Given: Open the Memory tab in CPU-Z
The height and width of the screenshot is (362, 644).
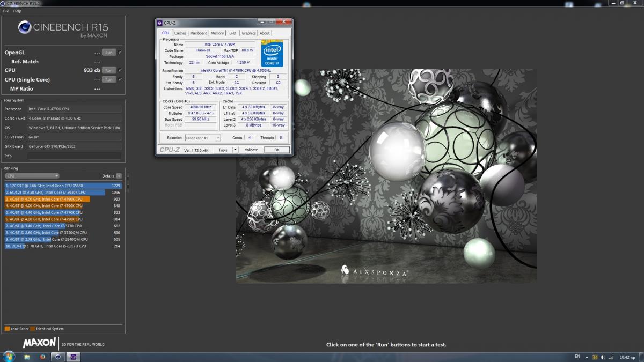Looking at the screenshot, I should point(217,33).
